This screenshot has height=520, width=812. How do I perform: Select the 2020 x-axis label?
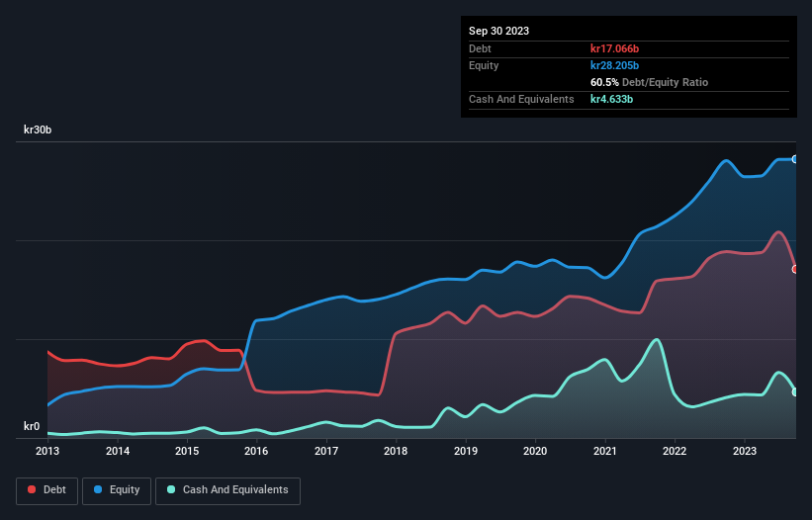pos(535,451)
